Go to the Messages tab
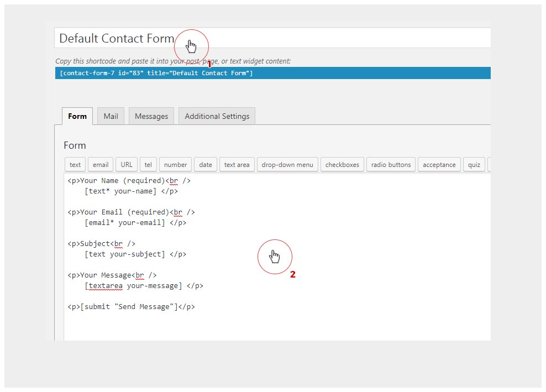This screenshot has width=546, height=392. click(x=151, y=116)
